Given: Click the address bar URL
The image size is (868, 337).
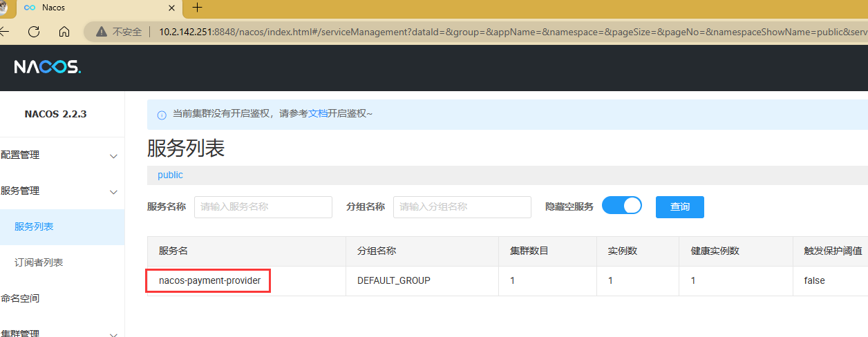Looking at the screenshot, I should tap(513, 32).
